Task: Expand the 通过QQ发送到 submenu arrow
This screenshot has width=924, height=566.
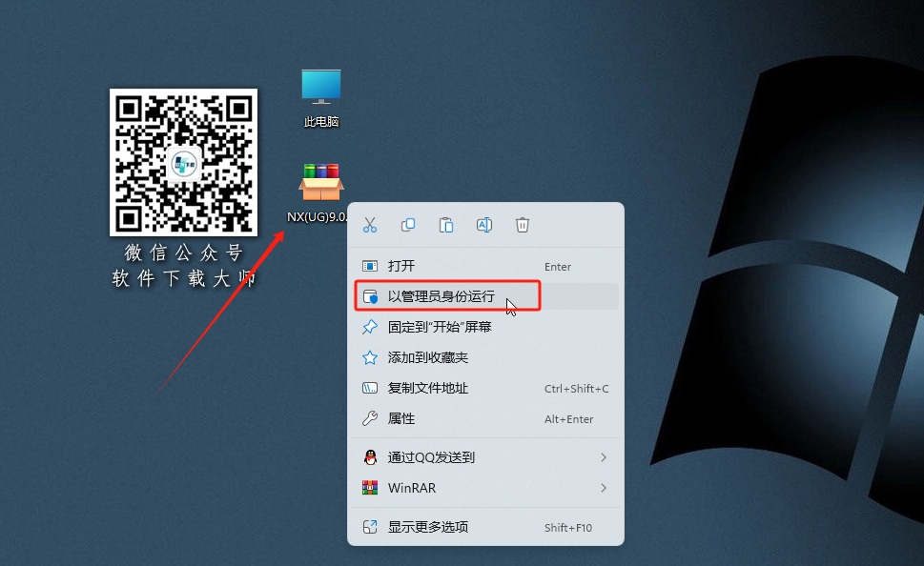Action: click(x=604, y=456)
